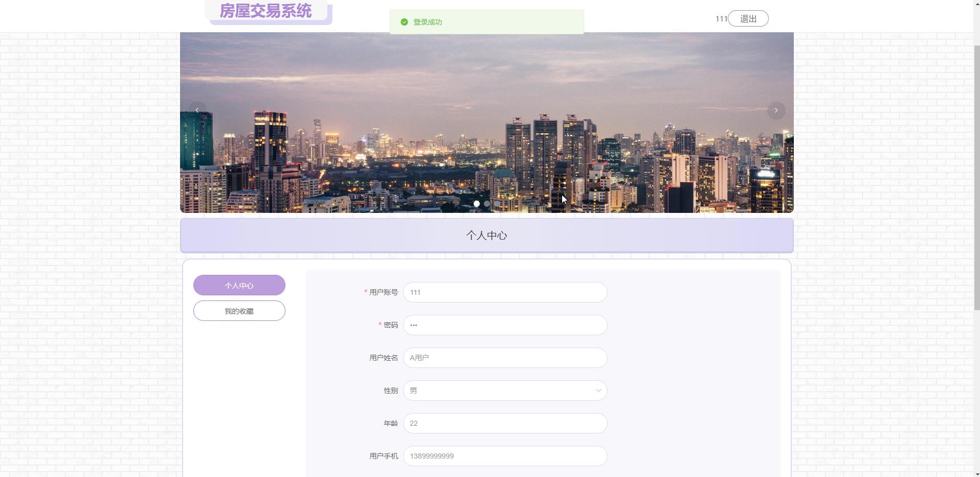This screenshot has width=980, height=477.
Task: Click the city skyline banner image
Action: 487,122
